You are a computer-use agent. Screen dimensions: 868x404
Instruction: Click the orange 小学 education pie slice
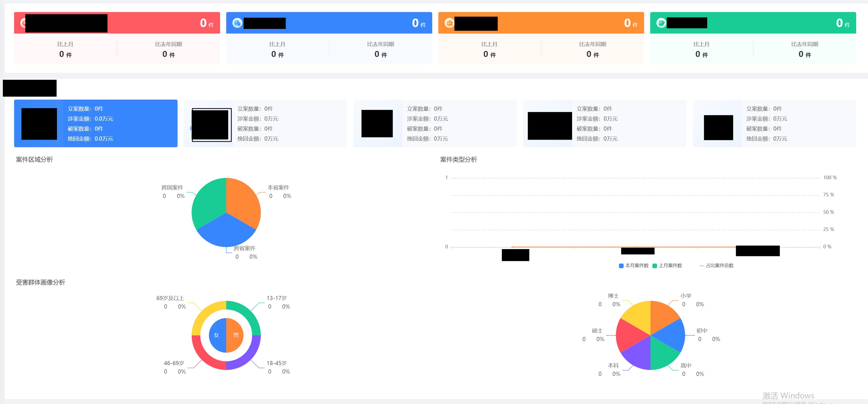(x=661, y=316)
